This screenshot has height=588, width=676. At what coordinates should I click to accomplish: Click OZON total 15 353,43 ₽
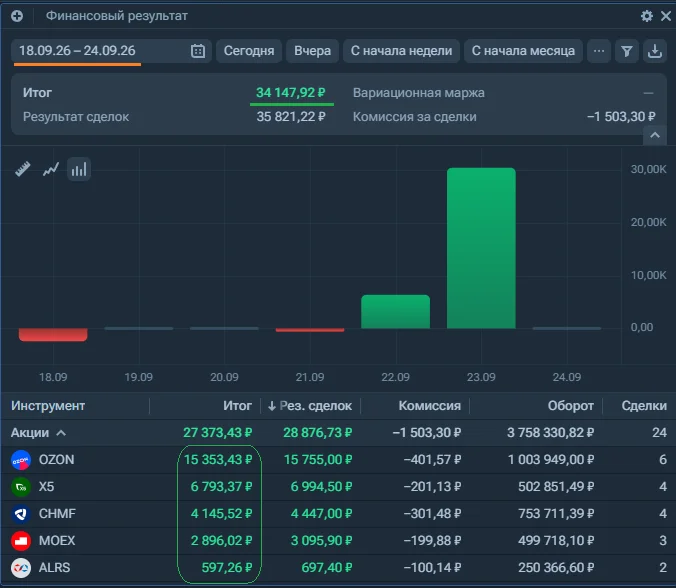coord(218,460)
